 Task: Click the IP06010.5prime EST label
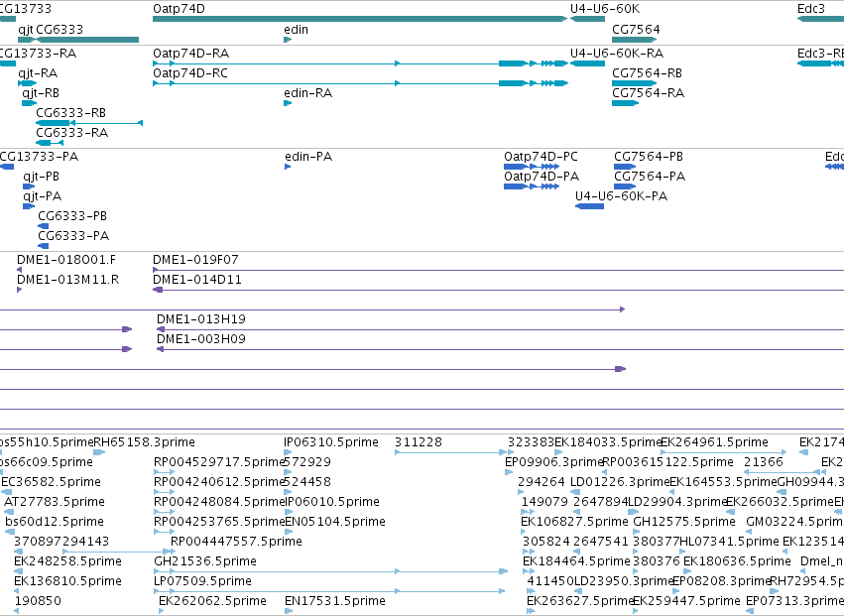click(x=331, y=502)
